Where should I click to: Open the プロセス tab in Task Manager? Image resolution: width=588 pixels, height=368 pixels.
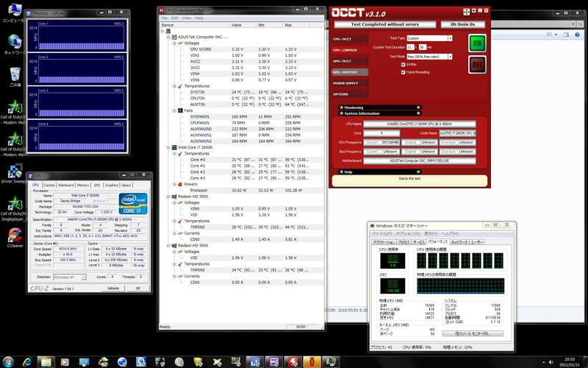point(404,242)
